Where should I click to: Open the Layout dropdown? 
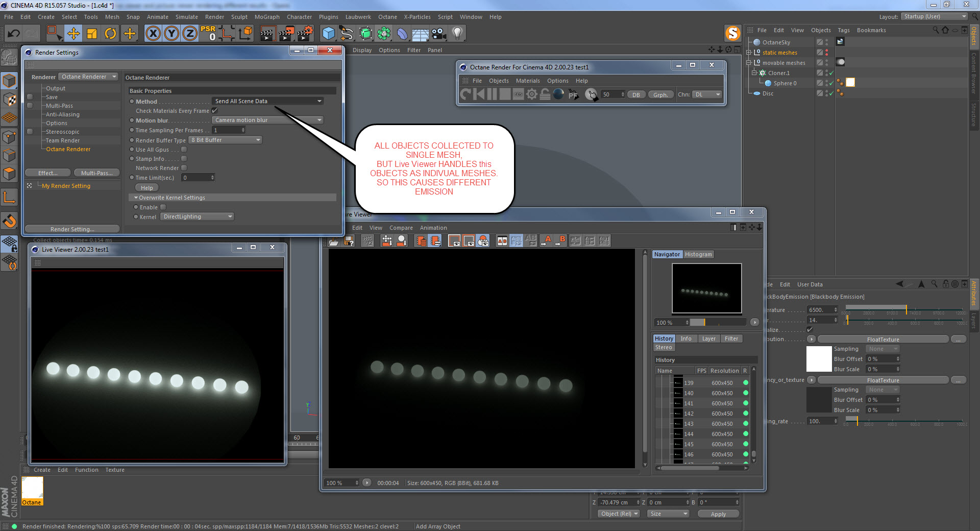pos(935,16)
